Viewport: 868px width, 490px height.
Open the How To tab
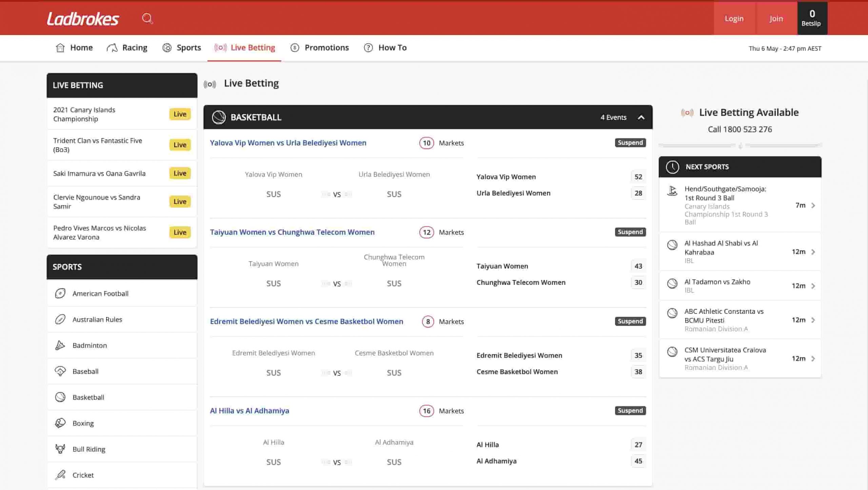pyautogui.click(x=386, y=48)
